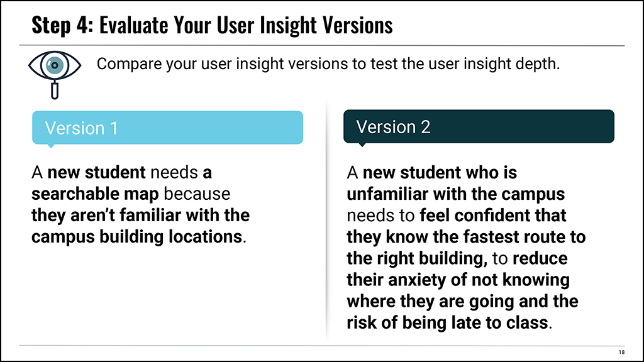Click the eye magnifying glass icon
Screen dimensions: 644x362
(x=55, y=75)
